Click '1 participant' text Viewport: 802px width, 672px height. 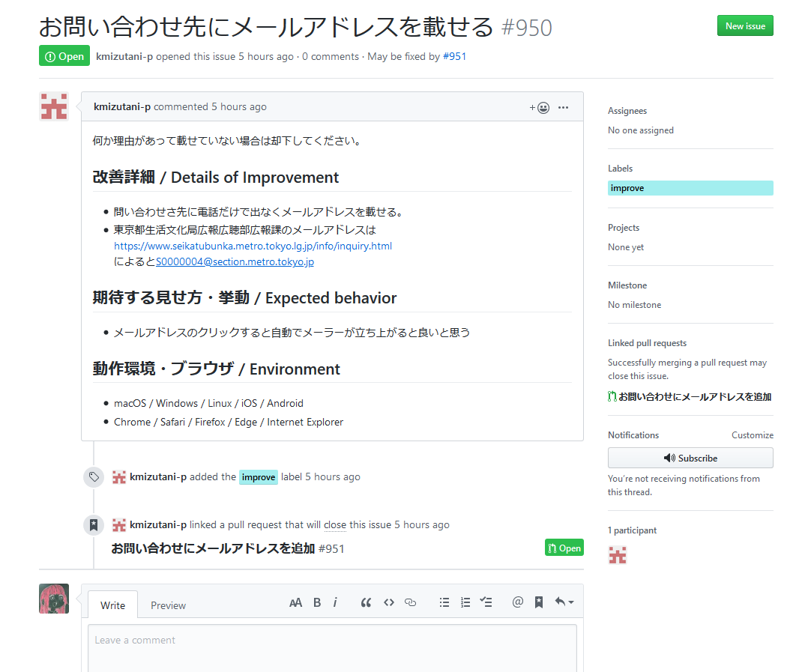click(632, 530)
